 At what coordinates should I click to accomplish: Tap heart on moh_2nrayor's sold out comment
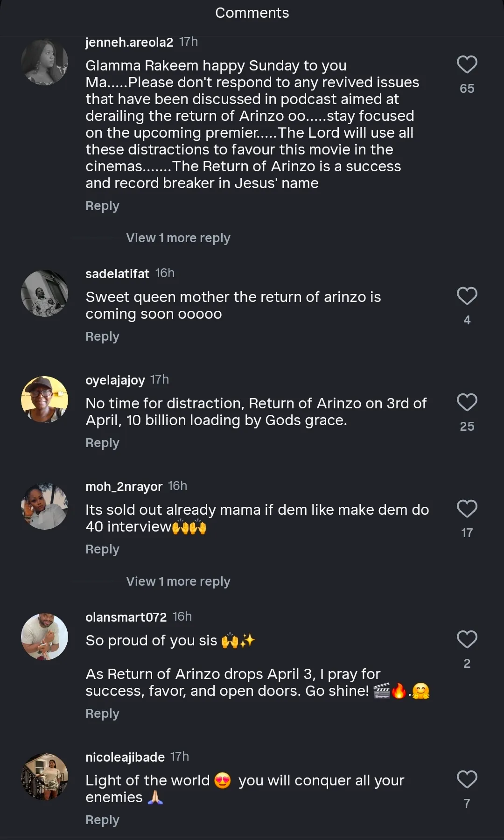(x=467, y=509)
